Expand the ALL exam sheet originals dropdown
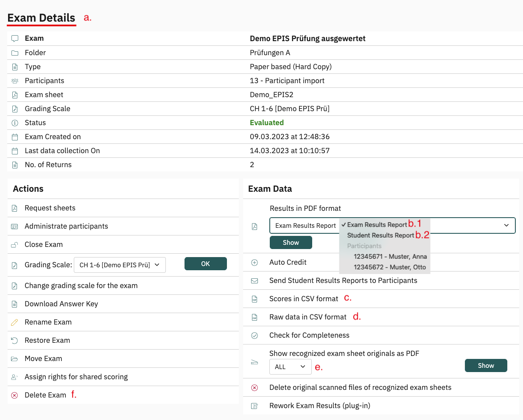 (290, 367)
